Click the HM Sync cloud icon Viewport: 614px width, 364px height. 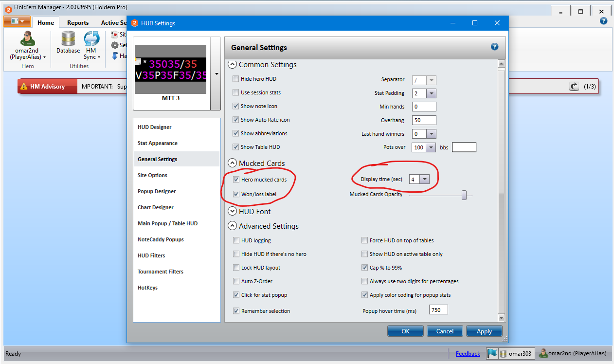[x=91, y=39]
